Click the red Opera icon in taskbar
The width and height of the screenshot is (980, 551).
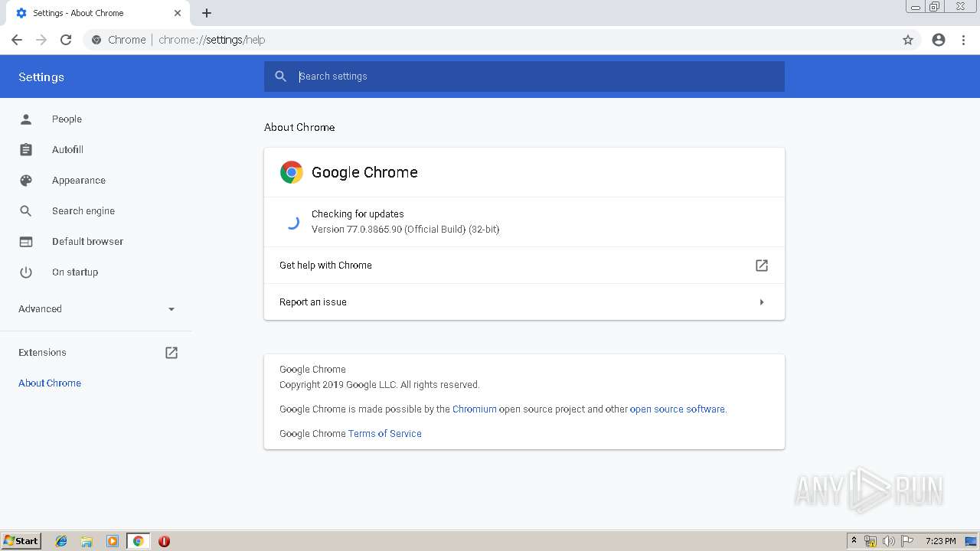(x=164, y=541)
